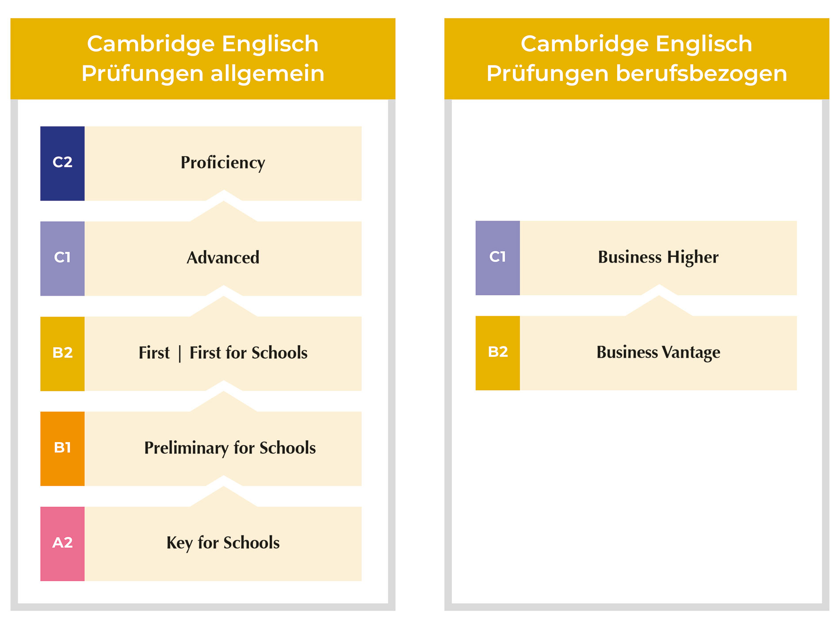840x630 pixels.
Task: Click the dark blue C2 level badge
Action: point(62,164)
